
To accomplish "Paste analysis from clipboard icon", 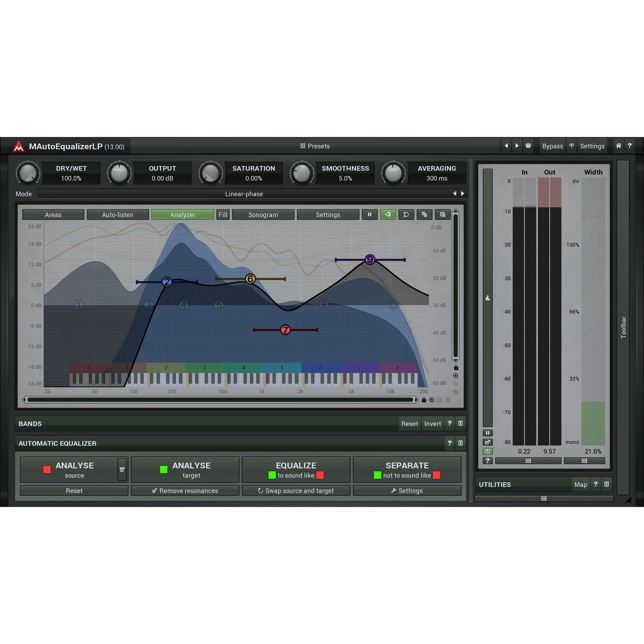I will pos(442,214).
